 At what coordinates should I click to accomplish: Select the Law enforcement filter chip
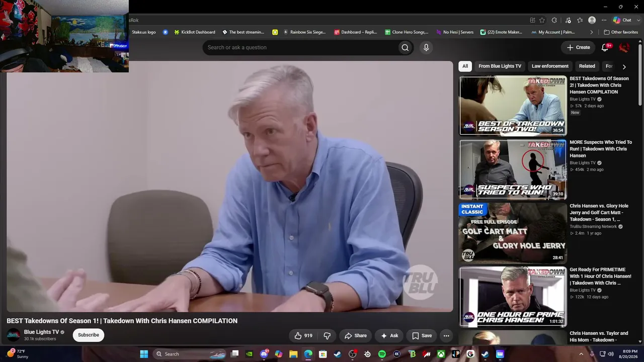click(x=550, y=66)
